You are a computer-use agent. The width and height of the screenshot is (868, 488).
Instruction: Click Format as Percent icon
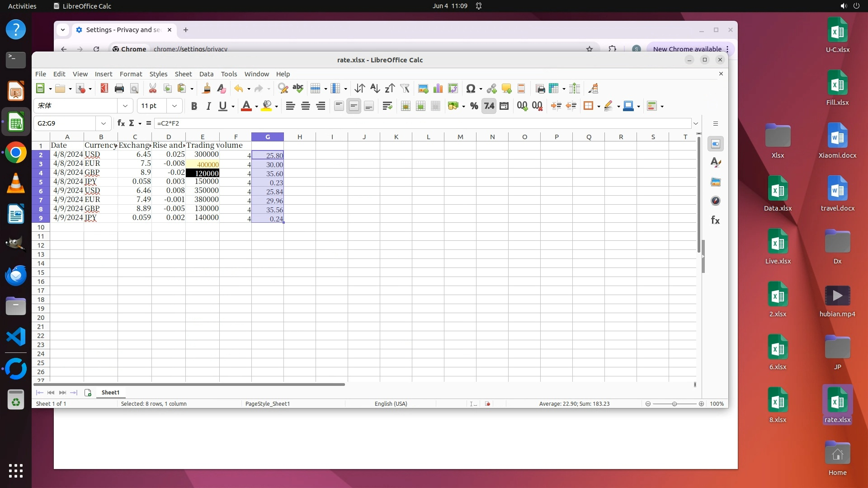pos(474,106)
